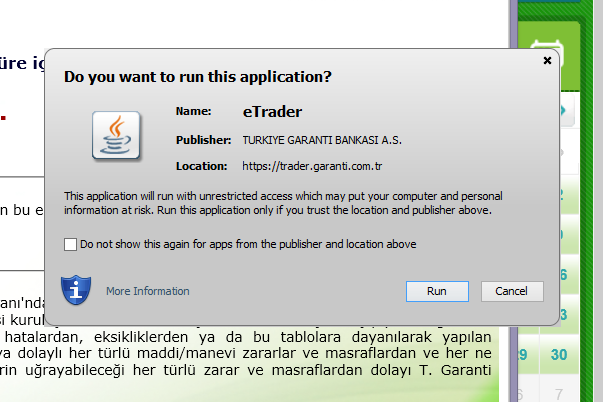Open the More Information link

coord(148,291)
